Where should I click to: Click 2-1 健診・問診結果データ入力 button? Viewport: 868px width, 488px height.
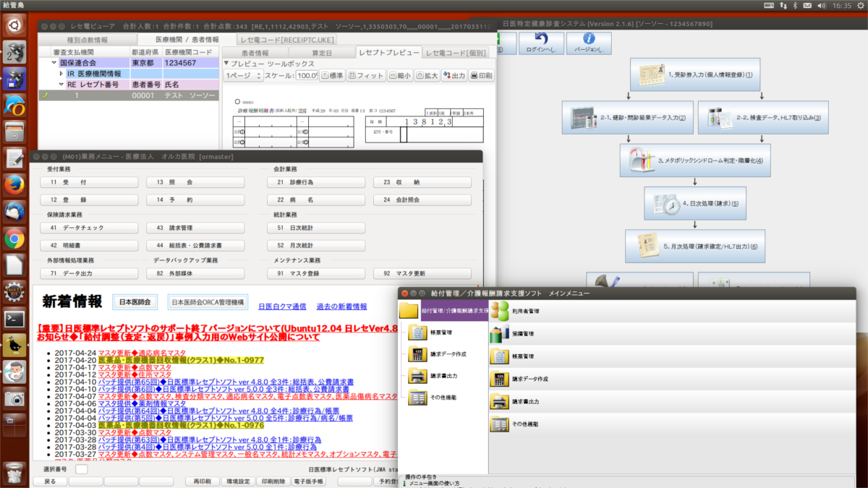pos(626,117)
